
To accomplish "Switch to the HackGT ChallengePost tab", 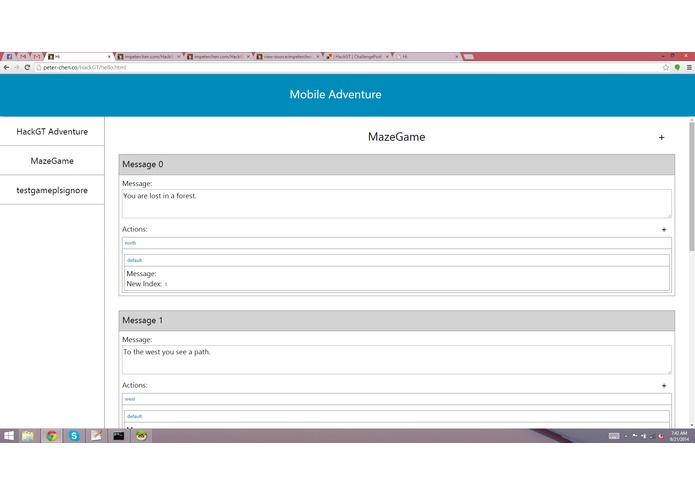I will [x=358, y=56].
